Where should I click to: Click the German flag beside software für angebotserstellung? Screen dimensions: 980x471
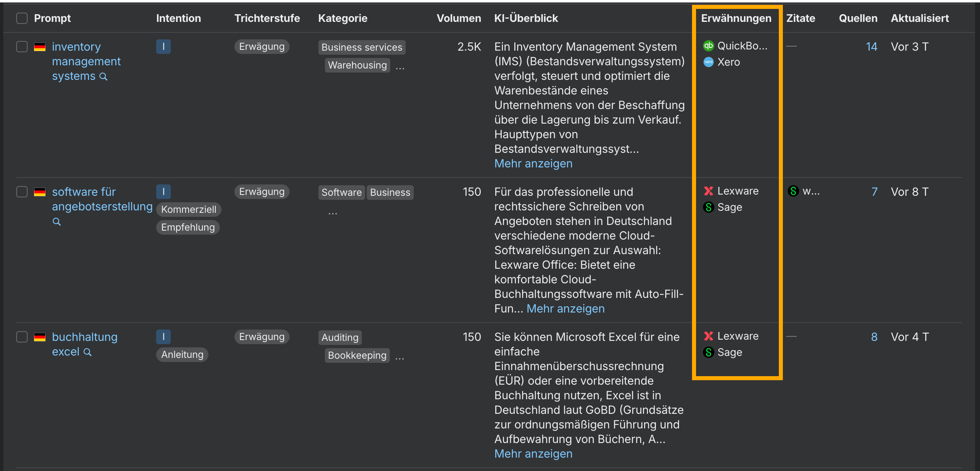coord(40,192)
